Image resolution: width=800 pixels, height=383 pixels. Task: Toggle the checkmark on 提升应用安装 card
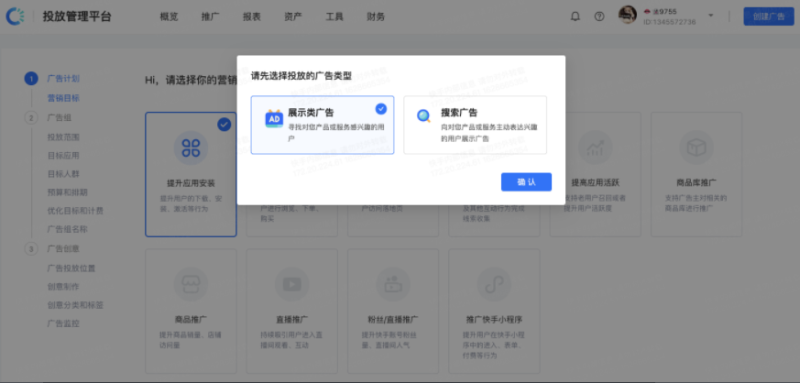click(x=224, y=124)
